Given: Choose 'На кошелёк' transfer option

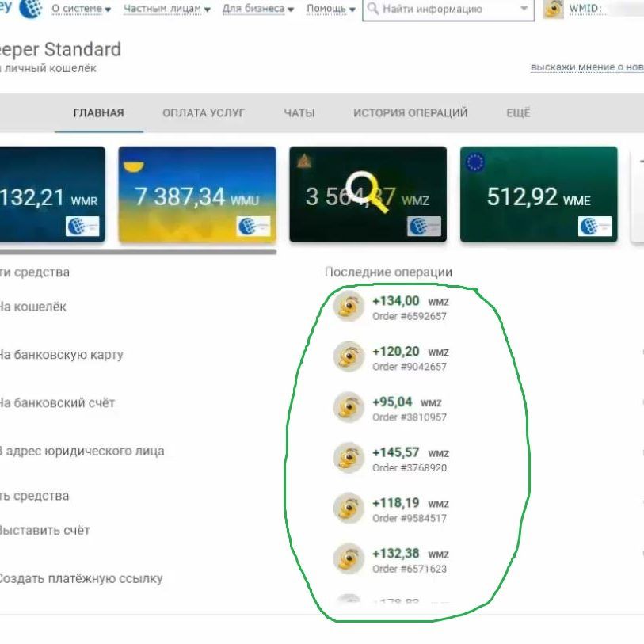Looking at the screenshot, I should (32, 307).
